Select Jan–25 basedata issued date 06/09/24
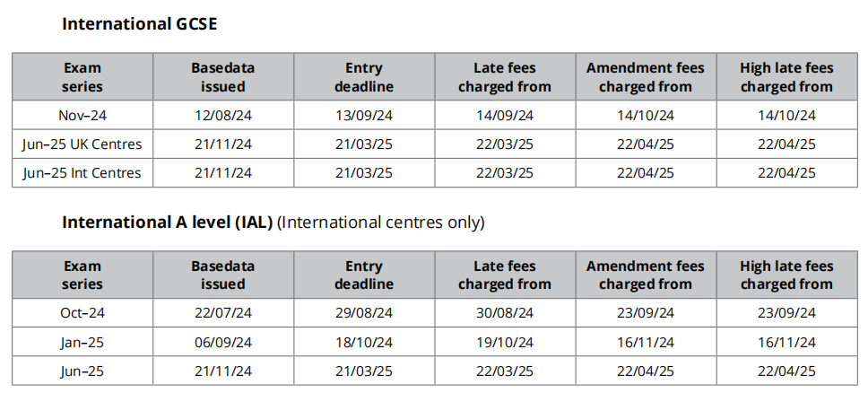 click(223, 343)
